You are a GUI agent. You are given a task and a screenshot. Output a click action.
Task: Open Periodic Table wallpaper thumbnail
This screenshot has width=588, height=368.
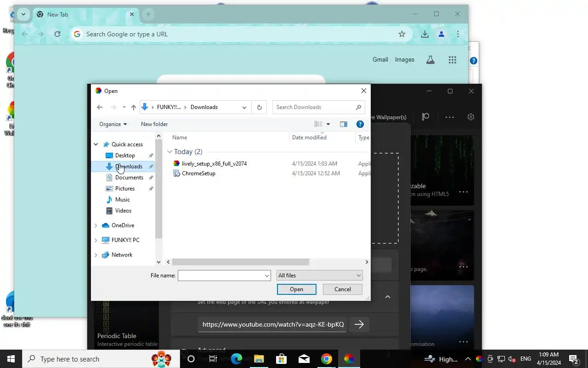click(127, 324)
